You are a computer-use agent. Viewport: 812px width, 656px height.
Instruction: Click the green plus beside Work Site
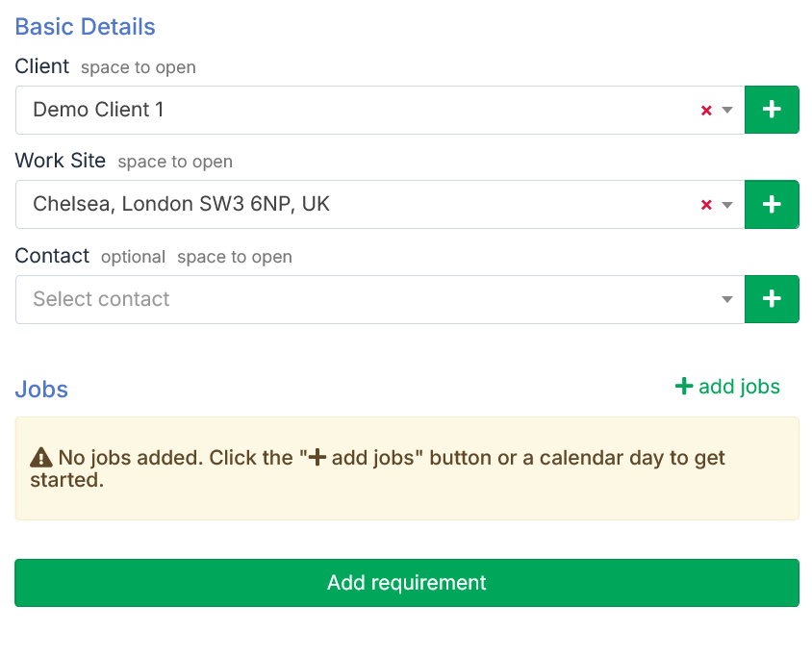click(x=772, y=204)
